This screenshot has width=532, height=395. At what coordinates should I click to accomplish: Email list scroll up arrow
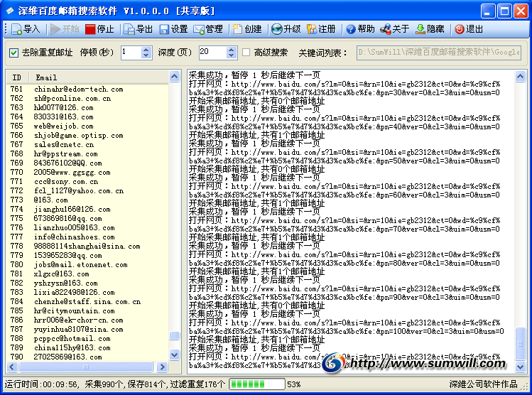175,77
